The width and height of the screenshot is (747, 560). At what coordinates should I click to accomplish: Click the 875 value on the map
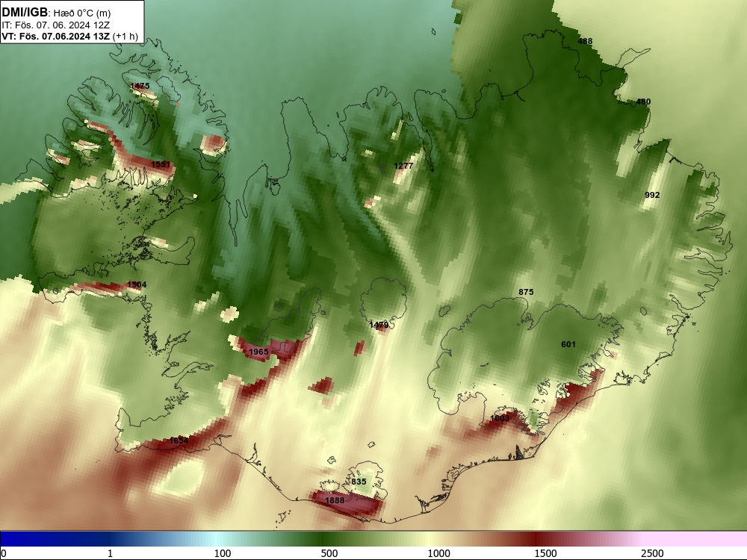(526, 292)
